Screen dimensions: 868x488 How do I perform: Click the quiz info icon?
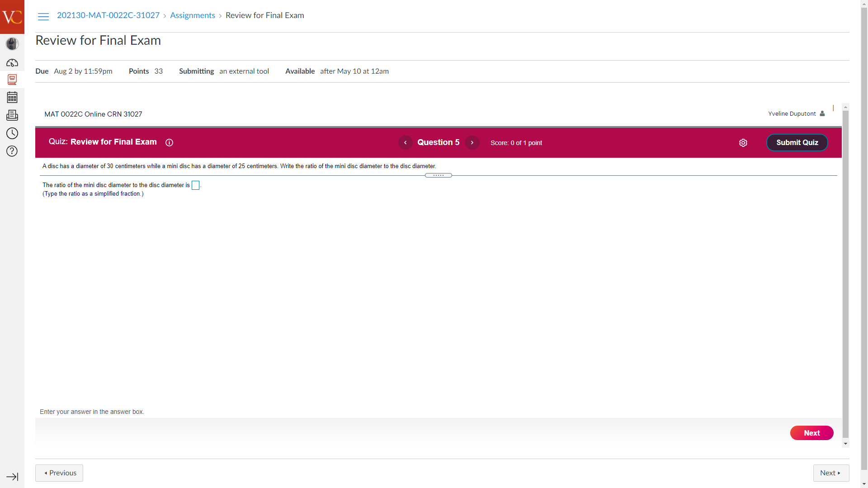tap(170, 143)
